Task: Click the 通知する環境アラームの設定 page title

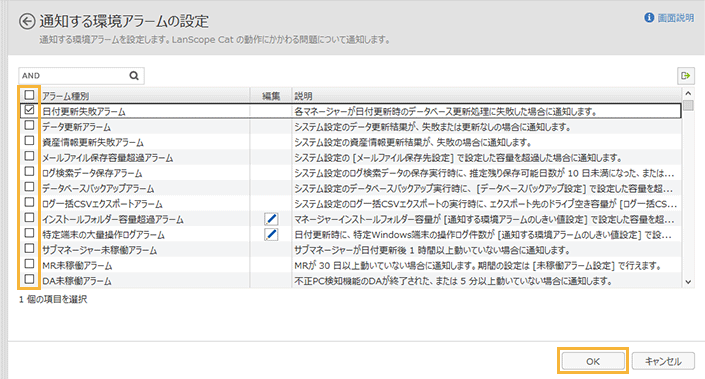Action: 124,21
